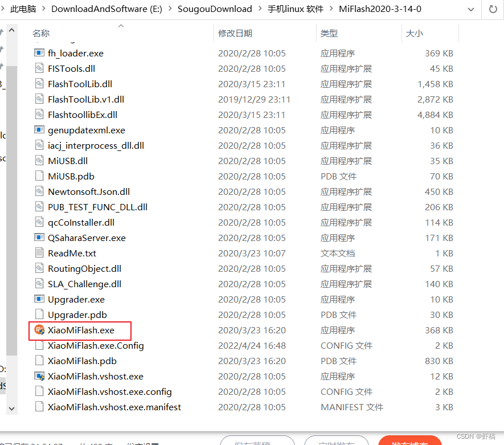Select the file name XiaoMiFlash.exe

click(x=81, y=330)
